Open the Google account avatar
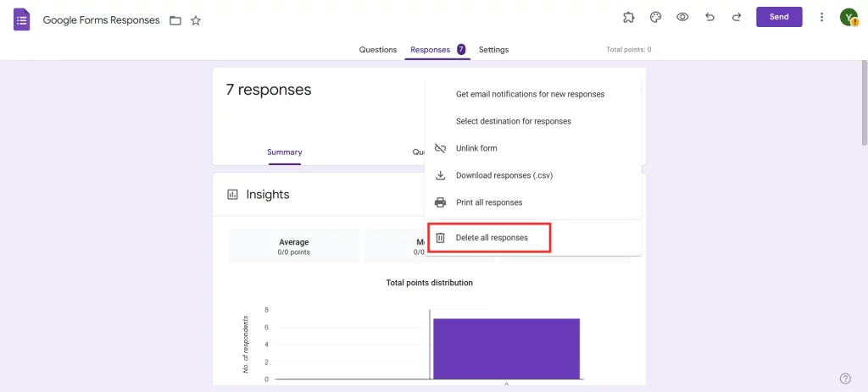Image resolution: width=868 pixels, height=392 pixels. click(x=849, y=17)
